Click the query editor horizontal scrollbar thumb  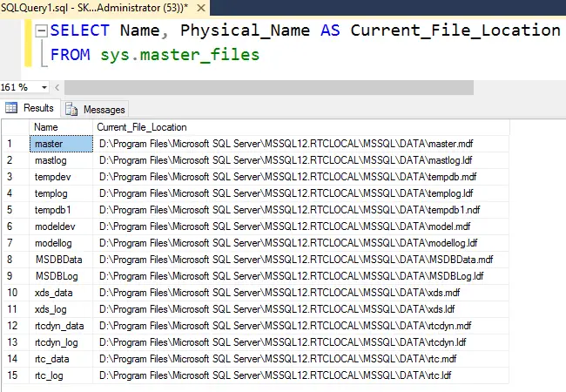tap(269, 87)
